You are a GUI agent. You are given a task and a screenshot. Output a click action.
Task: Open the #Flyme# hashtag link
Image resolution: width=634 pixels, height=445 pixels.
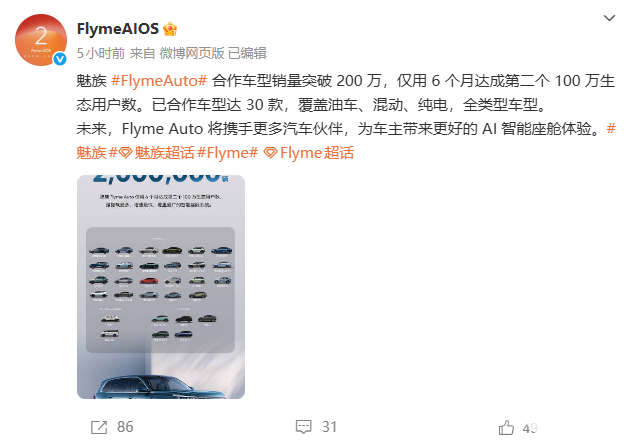coord(227,153)
